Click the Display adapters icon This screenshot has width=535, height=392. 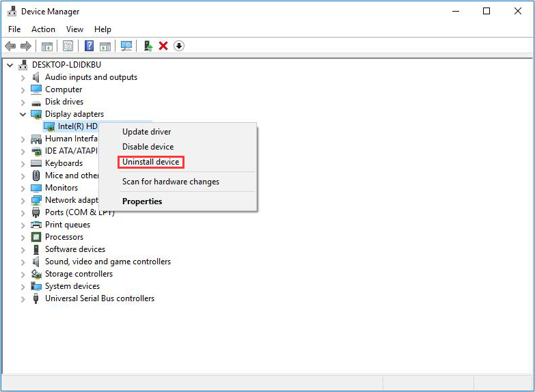(36, 114)
